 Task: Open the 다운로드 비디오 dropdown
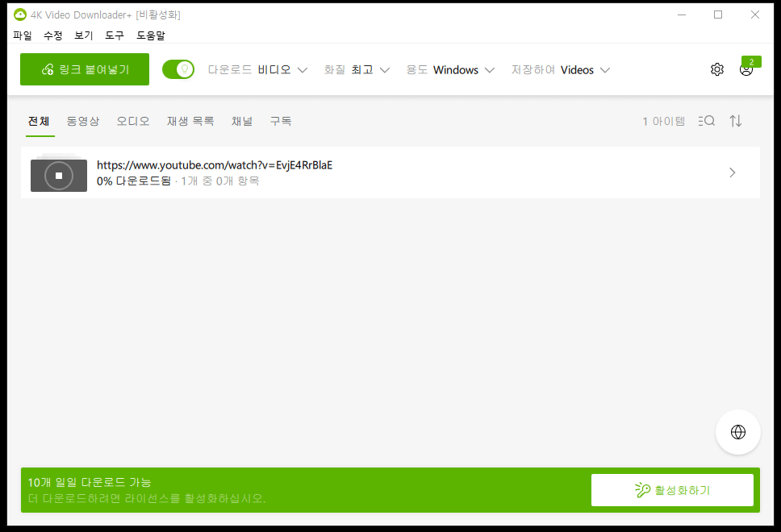pos(257,69)
